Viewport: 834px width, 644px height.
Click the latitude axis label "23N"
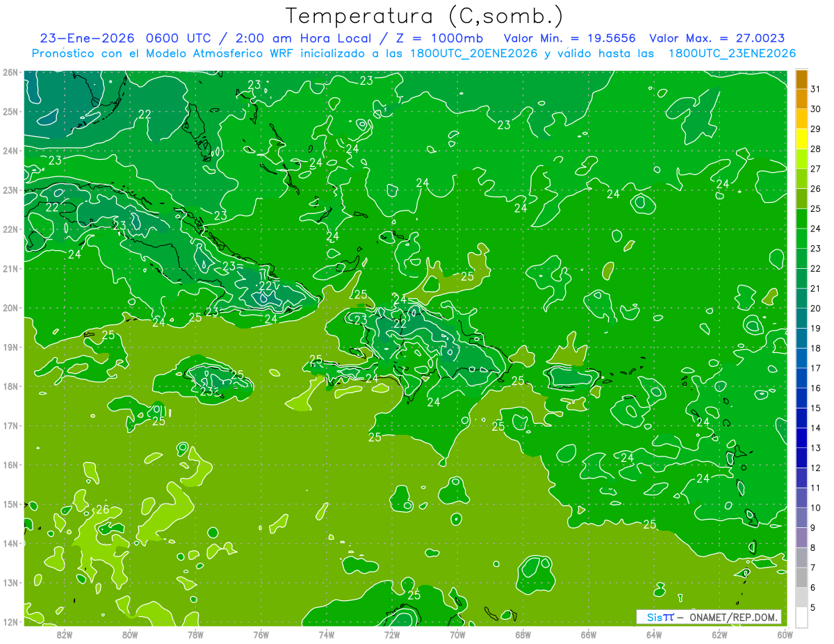tap(10, 190)
